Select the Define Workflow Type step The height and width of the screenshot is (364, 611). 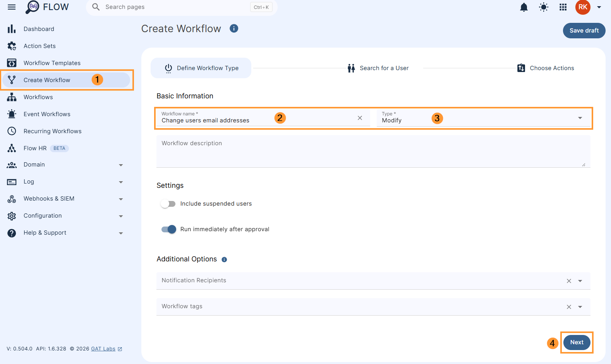[201, 68]
